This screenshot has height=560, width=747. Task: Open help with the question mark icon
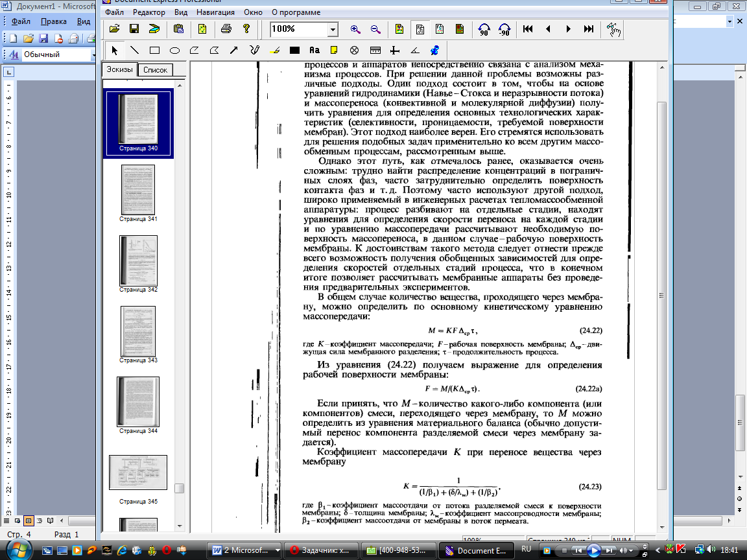[246, 29]
